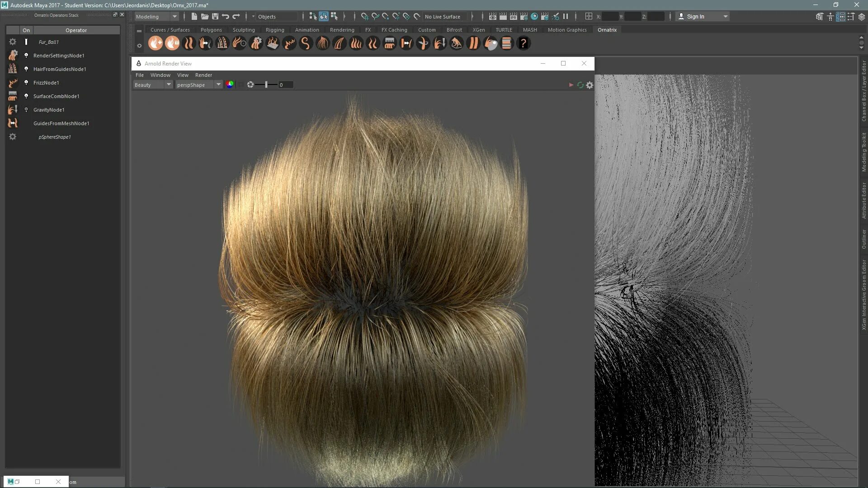
Task: Click the question mark help shelf icon
Action: pos(524,43)
